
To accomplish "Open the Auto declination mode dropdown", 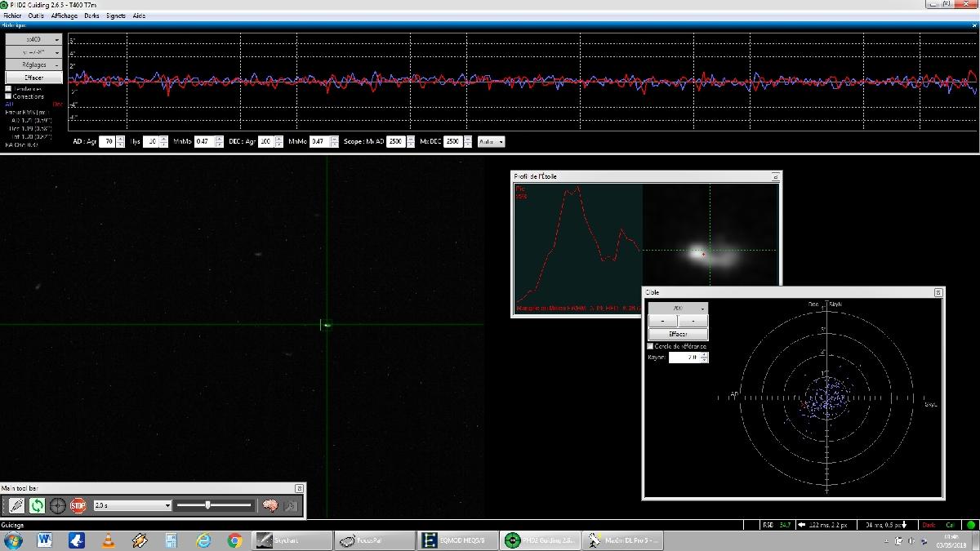I will pyautogui.click(x=491, y=141).
